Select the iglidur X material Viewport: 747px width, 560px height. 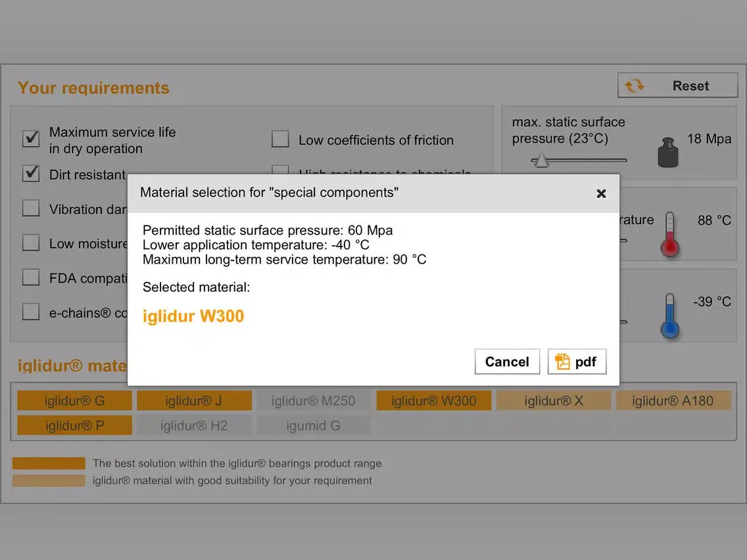click(554, 401)
